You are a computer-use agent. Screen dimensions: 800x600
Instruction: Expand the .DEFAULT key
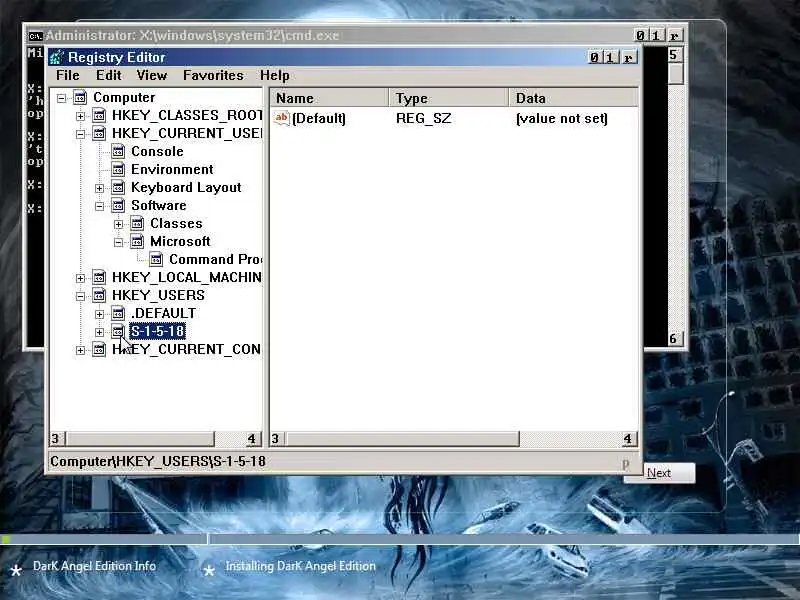click(x=99, y=314)
